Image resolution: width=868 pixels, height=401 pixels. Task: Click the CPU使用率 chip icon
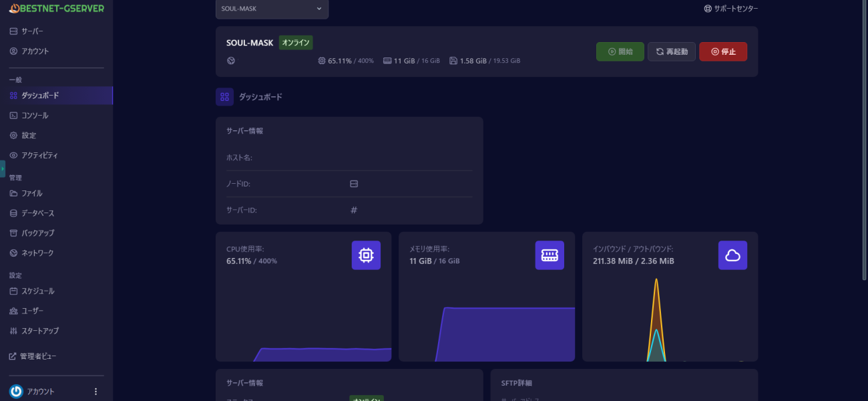[x=366, y=255]
